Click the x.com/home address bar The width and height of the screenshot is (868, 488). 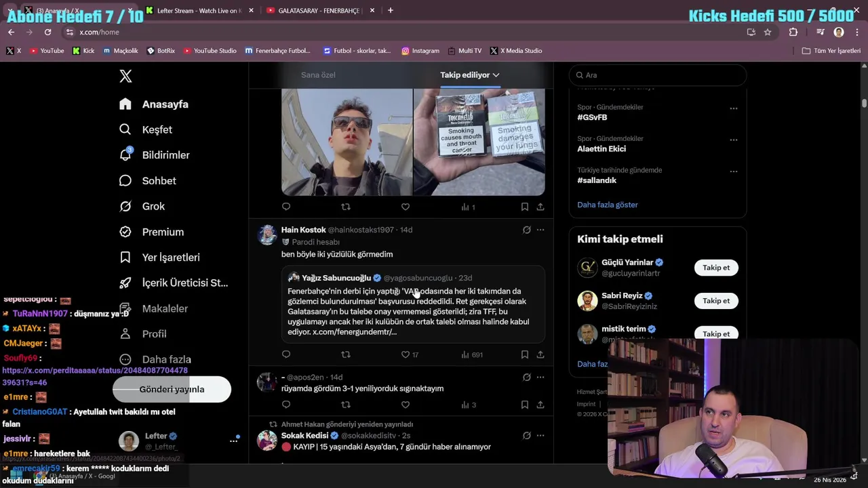(407, 32)
